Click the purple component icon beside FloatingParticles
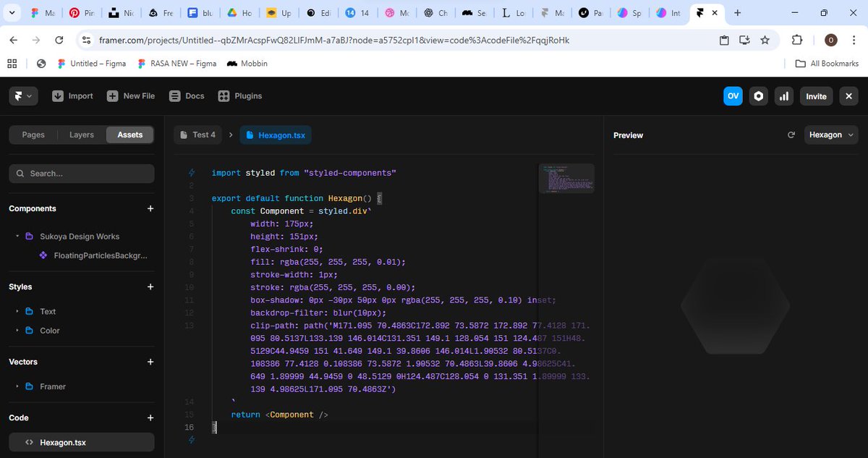This screenshot has height=458, width=868. click(x=43, y=255)
